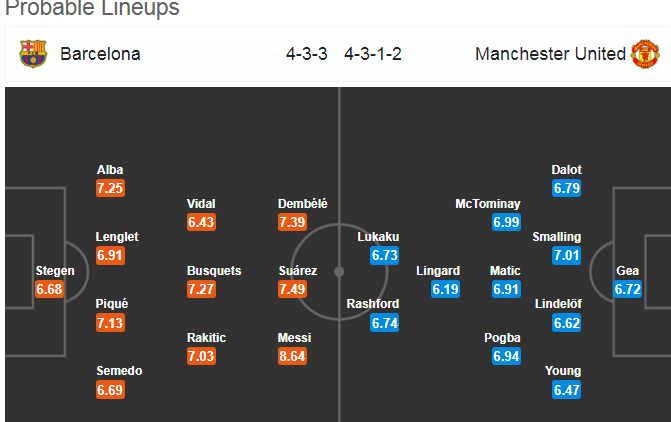Click Busquets player name
The width and height of the screenshot is (671, 422).
pyautogui.click(x=214, y=270)
